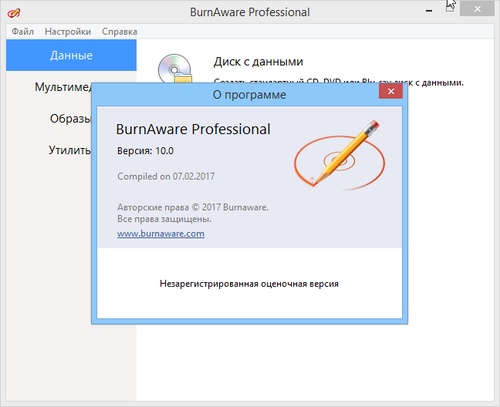Click the BurnAware Professional heading in dialog
The height and width of the screenshot is (407, 500).
point(193,129)
